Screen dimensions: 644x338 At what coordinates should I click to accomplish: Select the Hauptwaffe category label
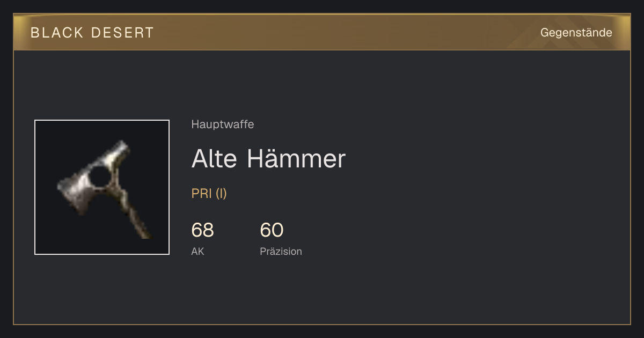coord(223,124)
